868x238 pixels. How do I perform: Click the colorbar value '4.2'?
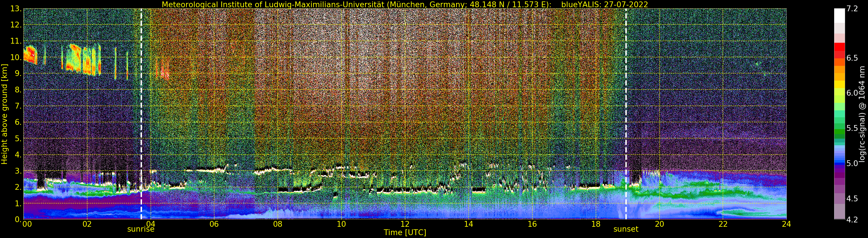tap(852, 220)
